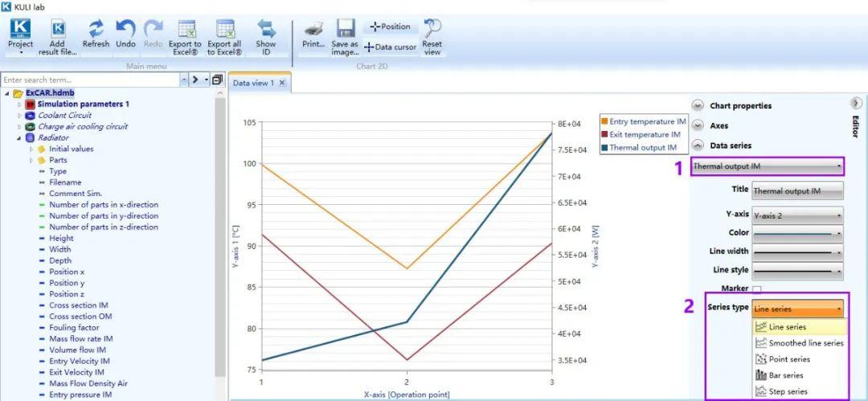
Task: Activate the Data cursor toggle
Action: coord(391,47)
